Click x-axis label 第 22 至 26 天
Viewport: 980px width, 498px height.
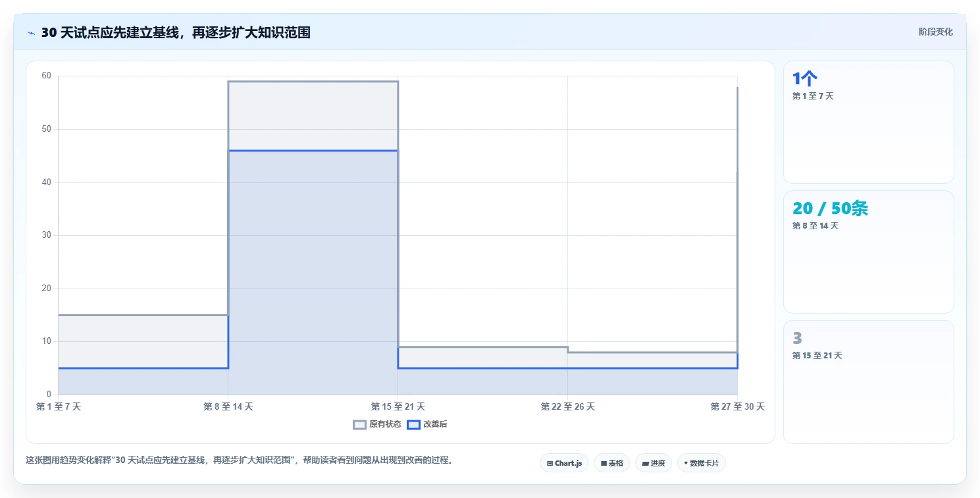click(x=567, y=406)
